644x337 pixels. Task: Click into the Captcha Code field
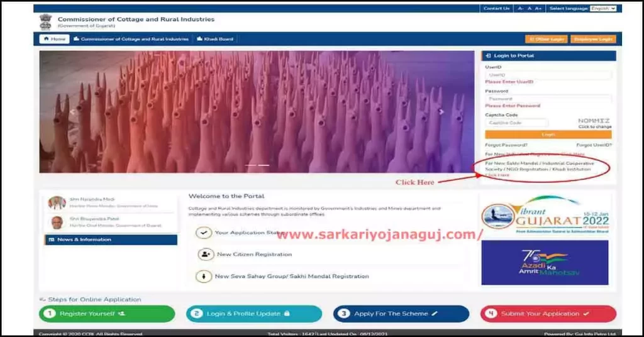click(516, 123)
